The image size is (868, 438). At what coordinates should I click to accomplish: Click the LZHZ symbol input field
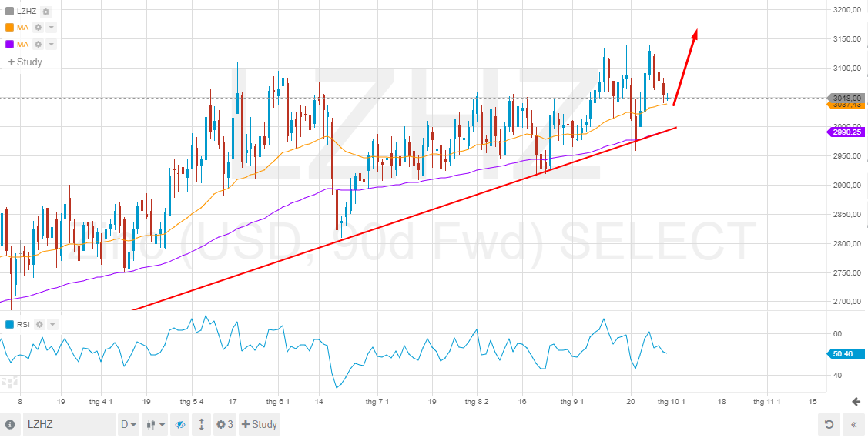(69, 425)
